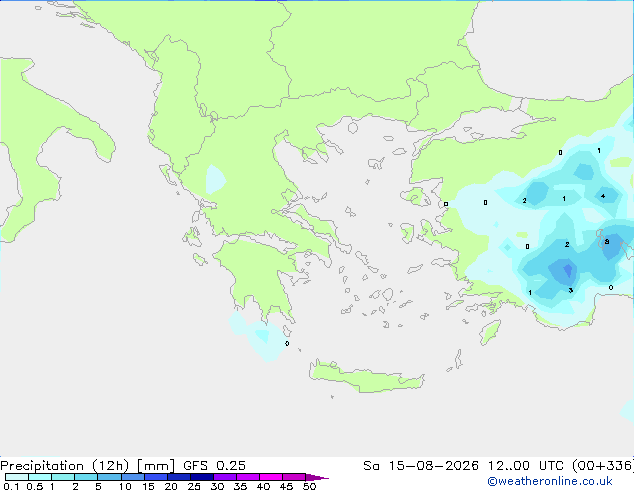Click the legend label '0.1'
Image resolution: width=634 pixels, height=490 pixels.
11,486
